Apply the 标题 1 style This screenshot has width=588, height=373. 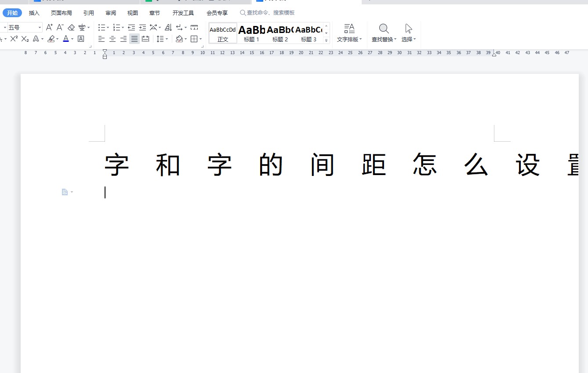click(252, 33)
